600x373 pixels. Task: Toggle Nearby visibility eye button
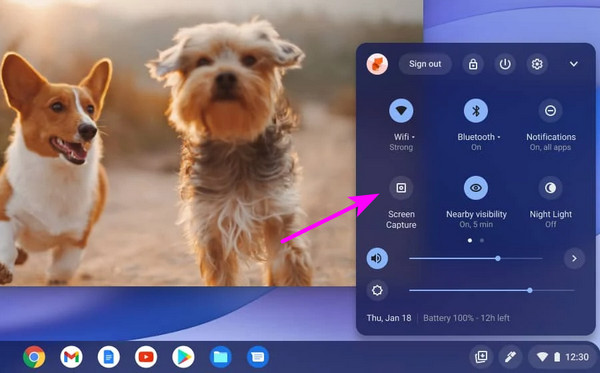[x=476, y=188]
